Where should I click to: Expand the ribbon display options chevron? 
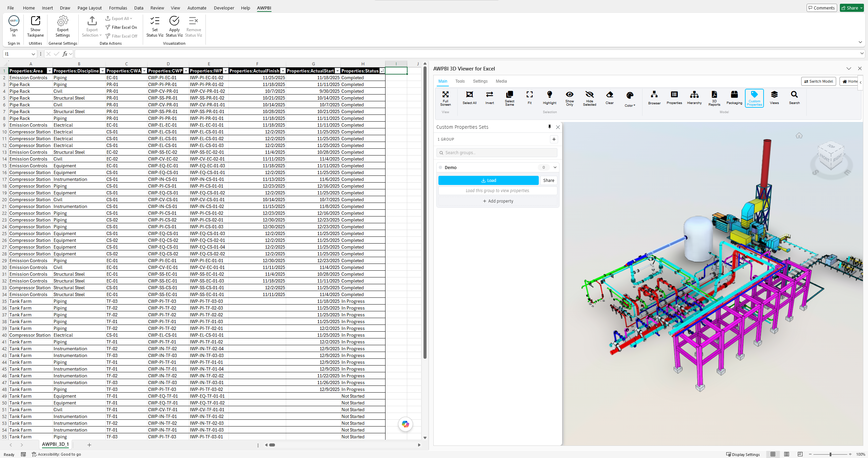pyautogui.click(x=860, y=42)
